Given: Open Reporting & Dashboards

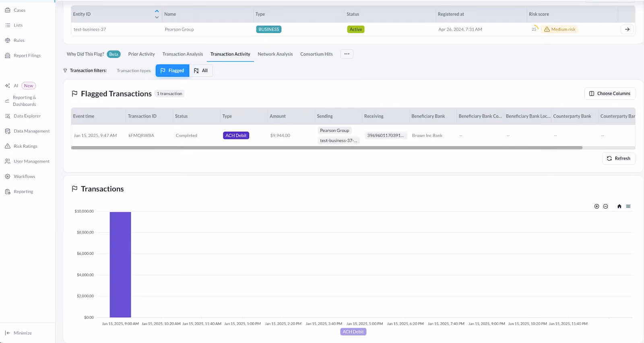Looking at the screenshot, I should click(x=21, y=101).
